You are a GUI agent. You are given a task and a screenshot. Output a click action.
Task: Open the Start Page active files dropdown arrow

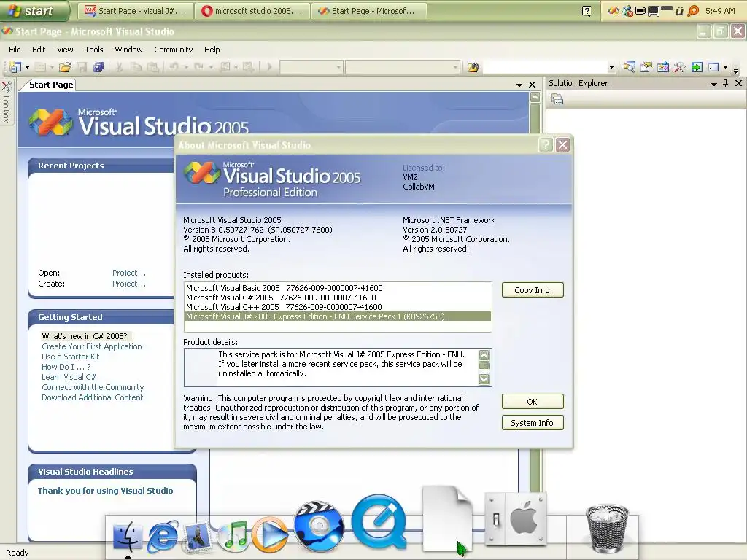point(519,85)
